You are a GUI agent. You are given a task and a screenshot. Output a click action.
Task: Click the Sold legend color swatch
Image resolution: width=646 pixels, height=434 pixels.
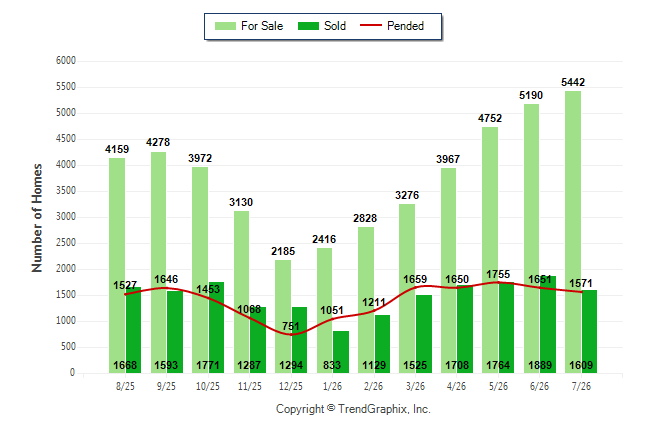[x=308, y=26]
